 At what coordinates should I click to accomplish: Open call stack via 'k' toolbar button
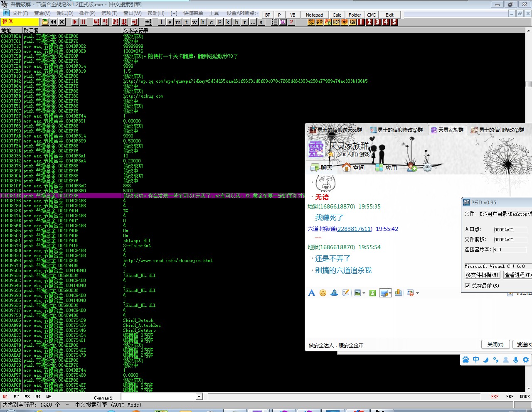(228, 22)
